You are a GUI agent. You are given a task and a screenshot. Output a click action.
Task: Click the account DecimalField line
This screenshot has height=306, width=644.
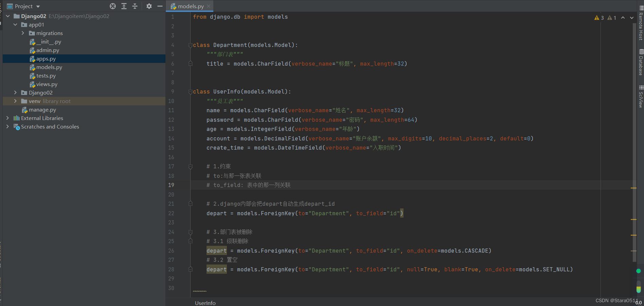pyautogui.click(x=370, y=138)
